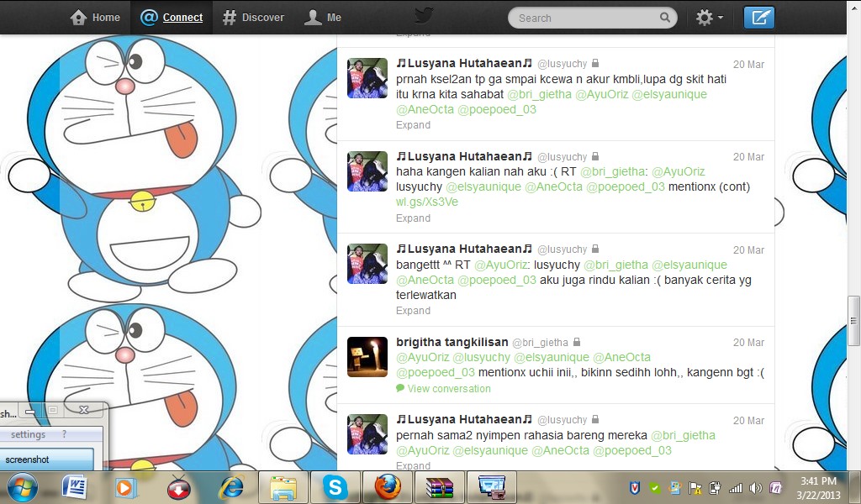
Task: Click the antivirus shield tray icon
Action: click(x=635, y=487)
